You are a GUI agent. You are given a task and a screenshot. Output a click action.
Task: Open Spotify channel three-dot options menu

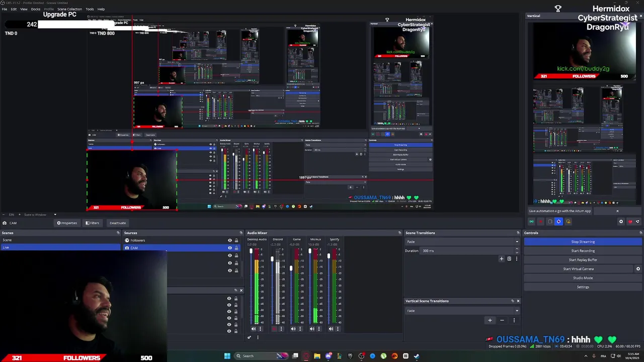[x=338, y=329]
